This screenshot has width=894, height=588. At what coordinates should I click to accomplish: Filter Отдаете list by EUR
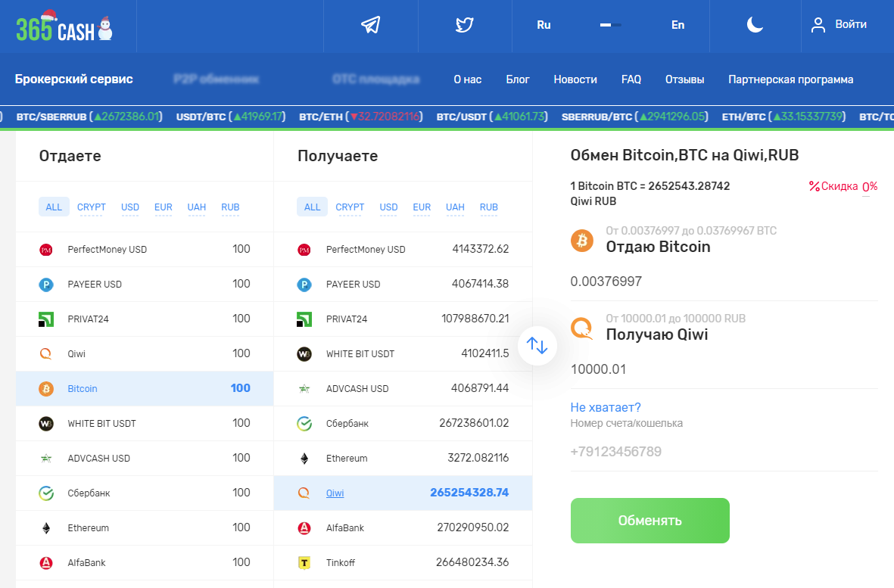(163, 207)
